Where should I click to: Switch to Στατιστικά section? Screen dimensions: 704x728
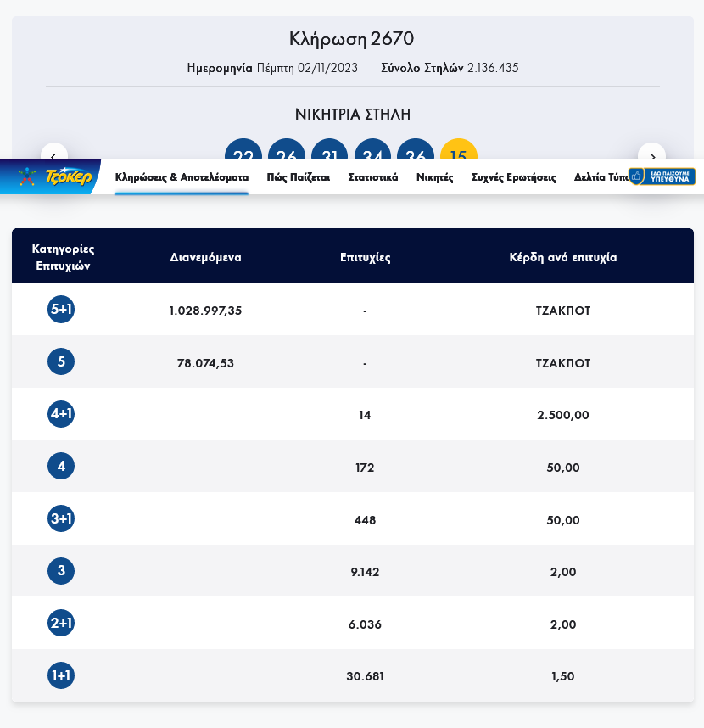[x=373, y=177]
